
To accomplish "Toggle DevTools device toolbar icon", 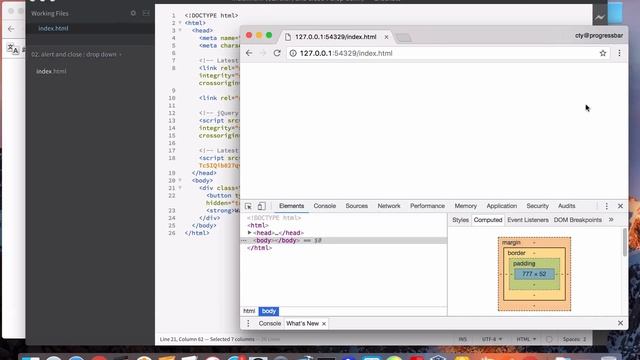I will (x=261, y=206).
